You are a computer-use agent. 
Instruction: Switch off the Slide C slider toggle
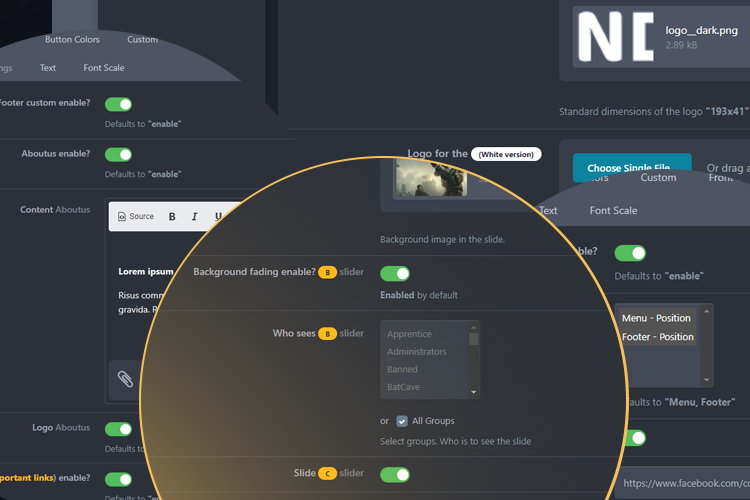tap(395, 474)
